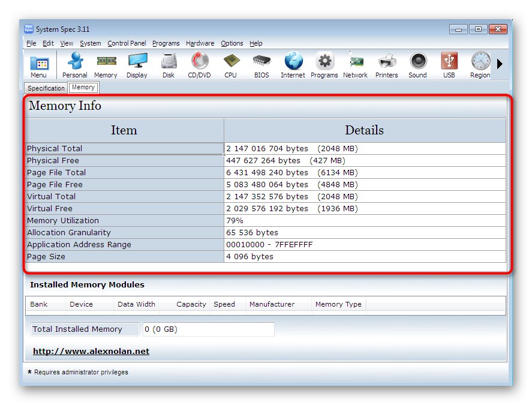Open the Menu toolbar icon

38,65
